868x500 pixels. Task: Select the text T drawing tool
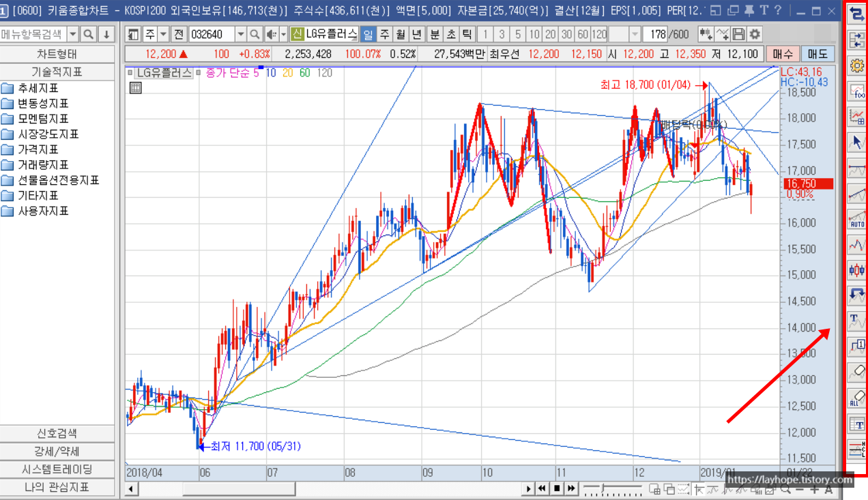pos(856,321)
